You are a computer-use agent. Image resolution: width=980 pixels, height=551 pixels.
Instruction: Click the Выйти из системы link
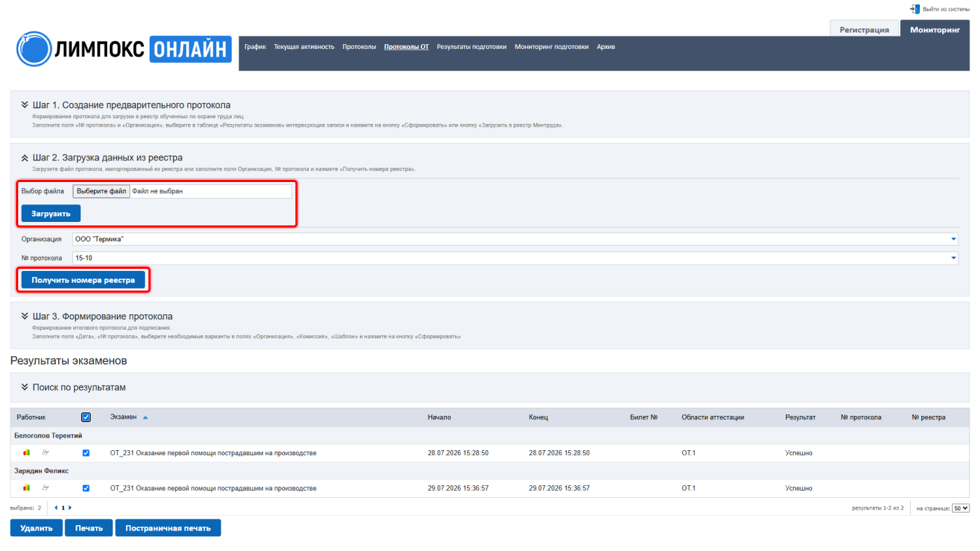click(x=946, y=9)
